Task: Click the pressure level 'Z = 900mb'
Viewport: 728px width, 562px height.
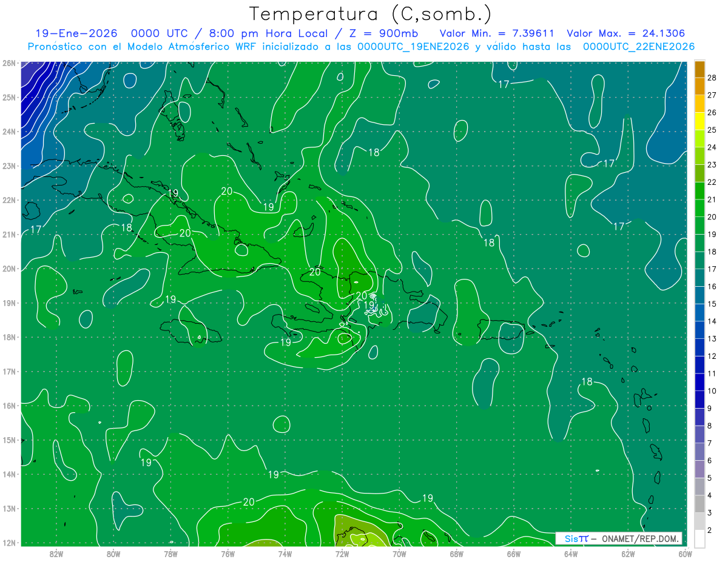Action: coord(383,33)
